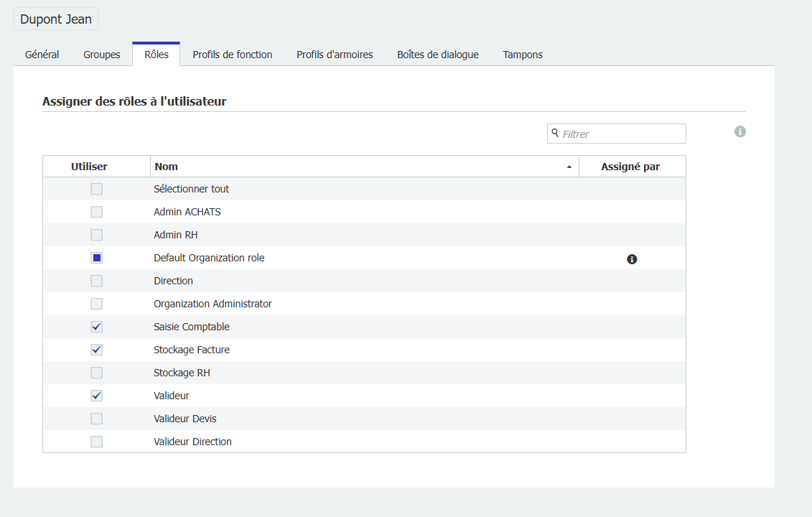Enable the Direction role checkbox

click(x=97, y=281)
